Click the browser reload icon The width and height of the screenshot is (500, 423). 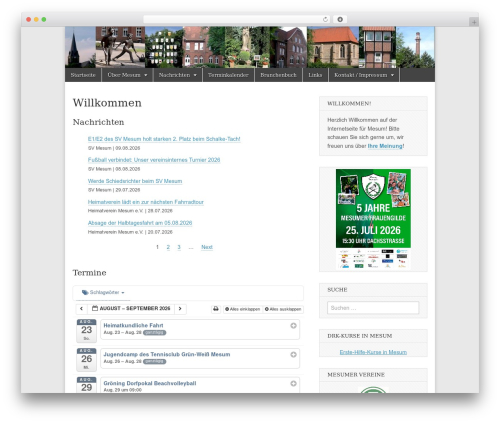tap(325, 19)
